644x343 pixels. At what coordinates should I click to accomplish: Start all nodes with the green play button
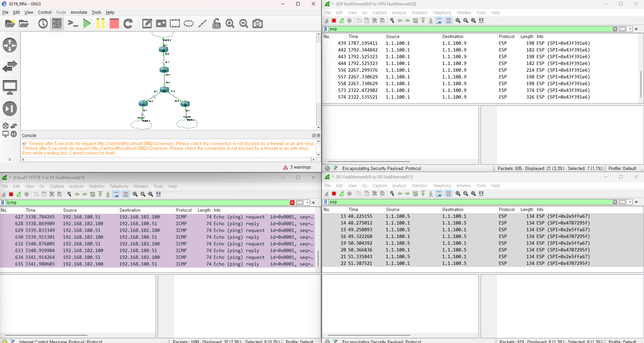[x=87, y=24]
